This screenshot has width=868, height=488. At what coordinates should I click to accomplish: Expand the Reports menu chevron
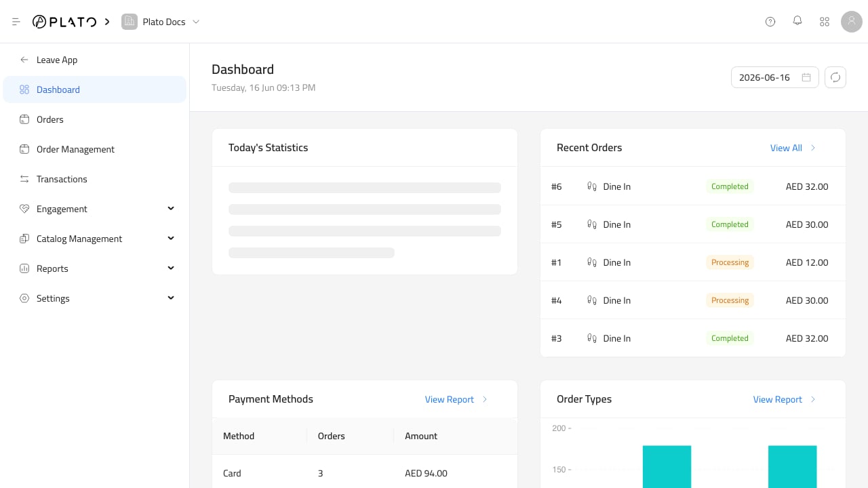coord(171,268)
